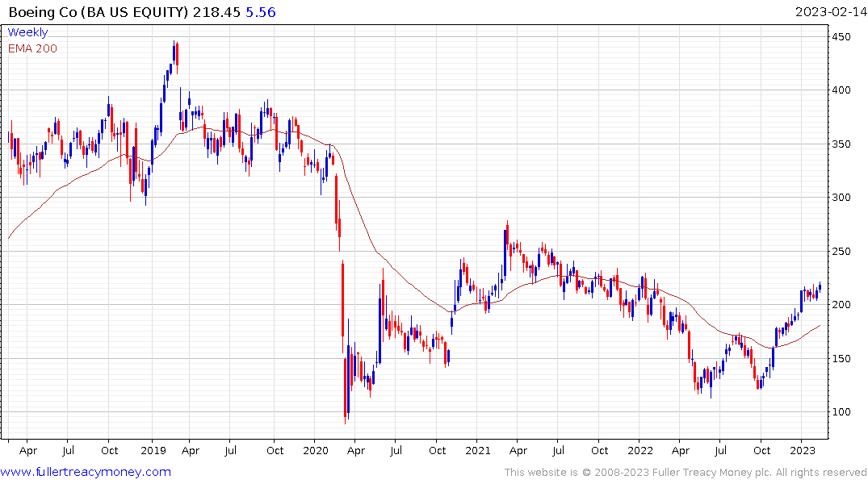The image size is (868, 484).
Task: Click the 'Weekly' interval label
Action: (27, 32)
